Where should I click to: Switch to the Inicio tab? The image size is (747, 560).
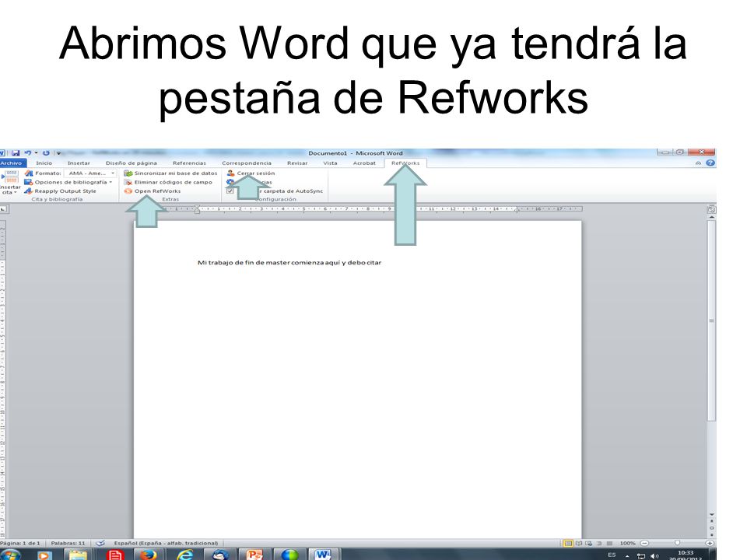[x=44, y=163]
